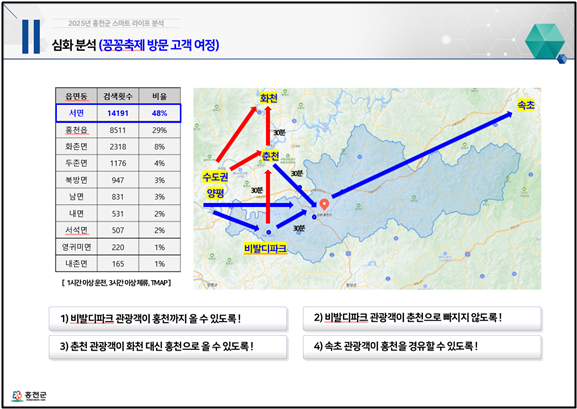Image resolution: width=577 pixels, height=409 pixels.
Task: Select the 홍천읍 table cell
Action: pos(76,130)
